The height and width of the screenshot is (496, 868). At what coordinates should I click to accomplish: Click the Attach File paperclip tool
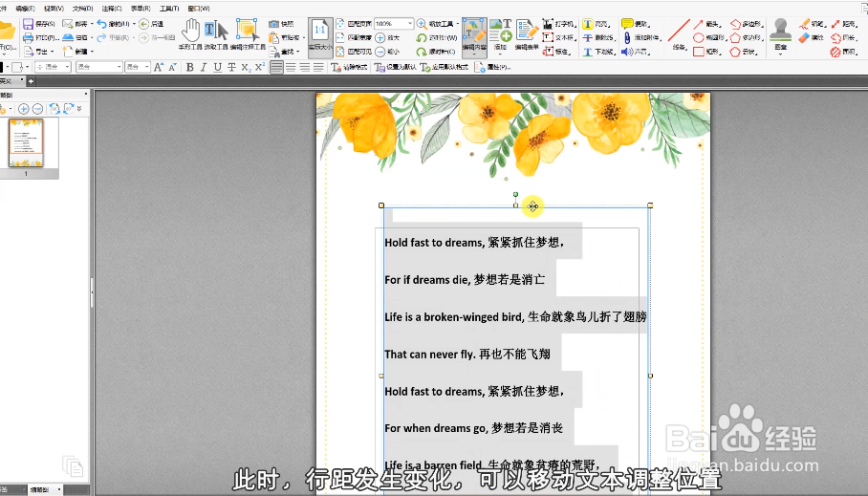click(641, 37)
